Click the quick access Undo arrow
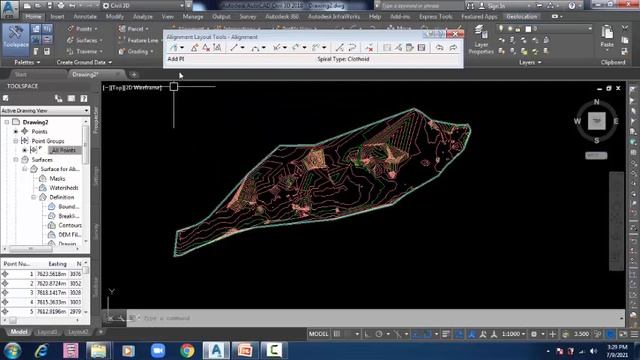 point(72,6)
